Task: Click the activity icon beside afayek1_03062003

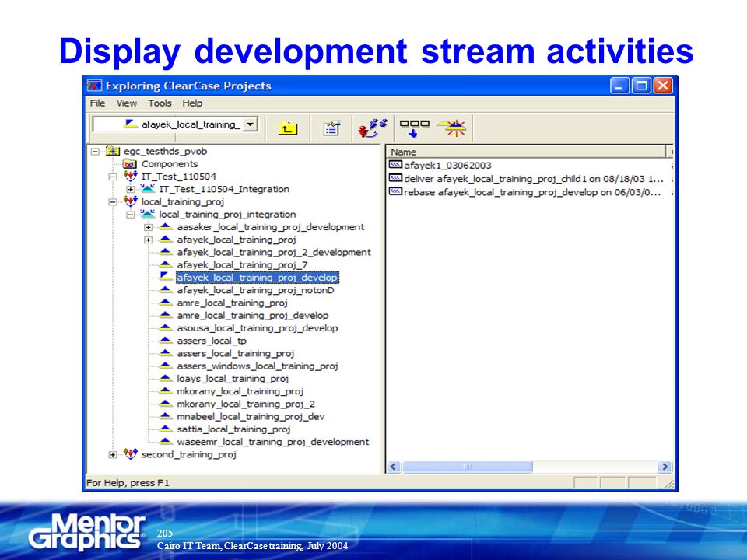Action: [x=395, y=165]
